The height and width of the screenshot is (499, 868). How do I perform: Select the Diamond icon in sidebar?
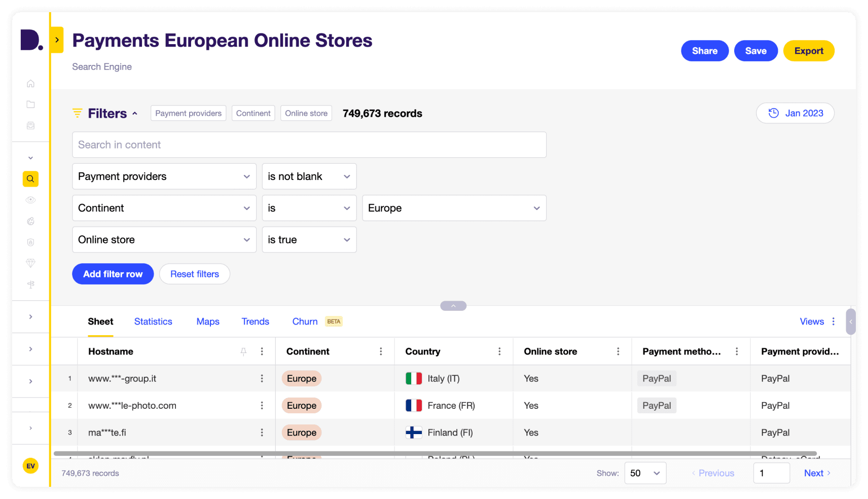coord(30,263)
